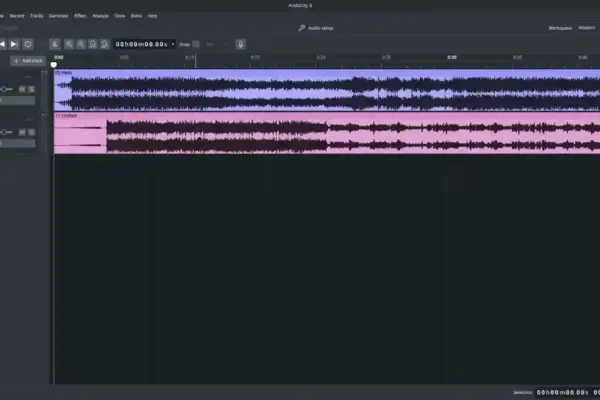Open the Tracks menu

tap(37, 16)
